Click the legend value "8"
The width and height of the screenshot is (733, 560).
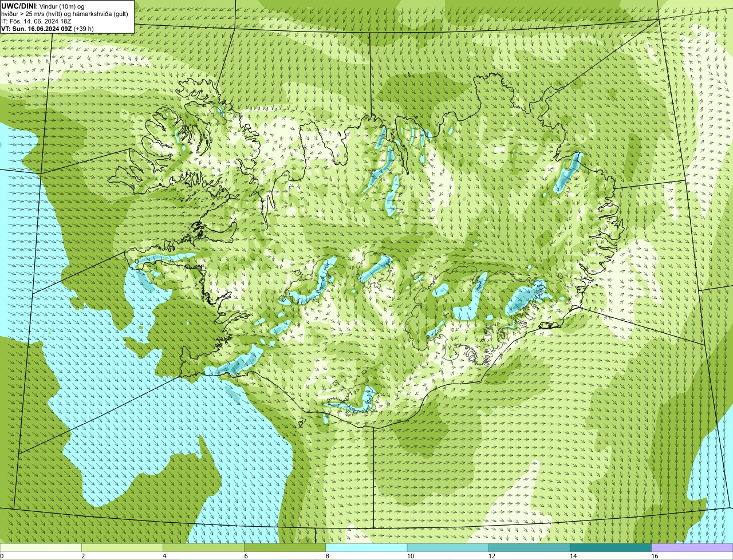coord(328,556)
